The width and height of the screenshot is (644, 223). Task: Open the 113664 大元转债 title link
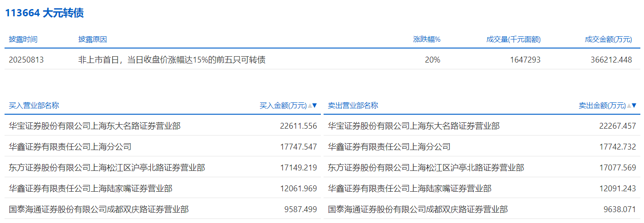(x=44, y=13)
